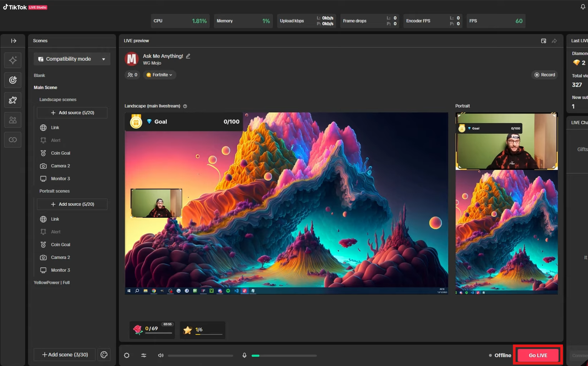
Task: Open the link chain sidebar icon
Action: pyautogui.click(x=13, y=140)
